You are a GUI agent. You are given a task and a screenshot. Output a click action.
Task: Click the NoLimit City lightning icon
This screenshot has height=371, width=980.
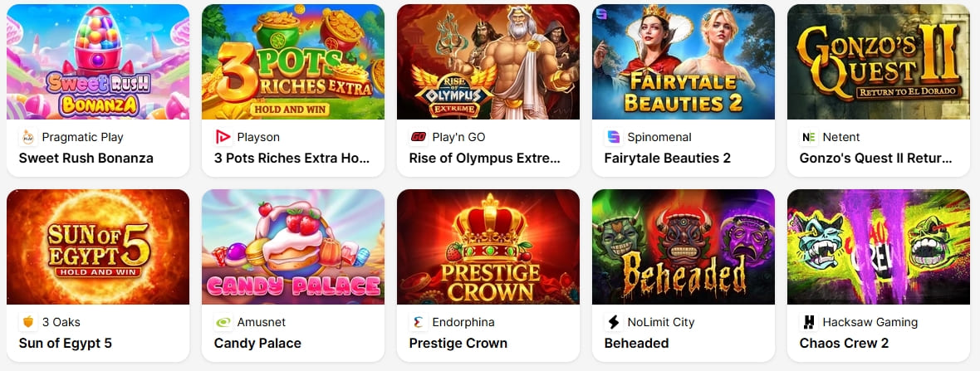pos(613,322)
